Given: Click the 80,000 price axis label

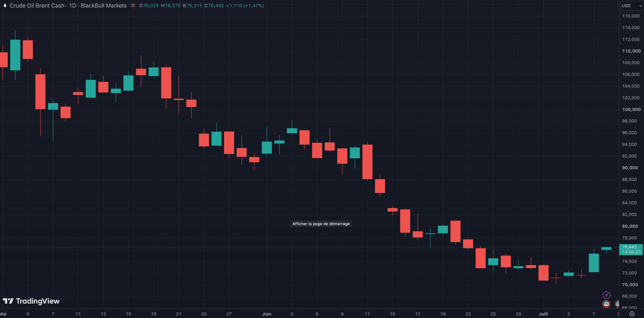Looking at the screenshot, I should 630,226.
